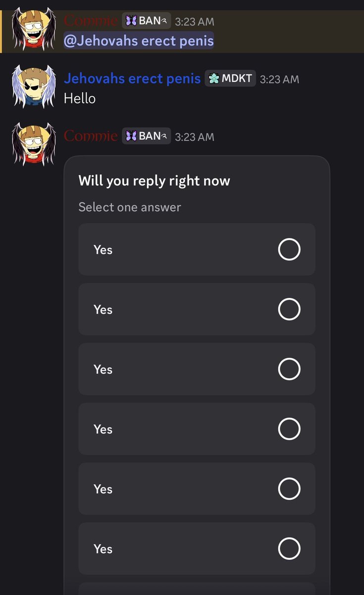This screenshot has width=364, height=595.
Task: Choose the fifth Yes poll option
Action: coord(197,489)
